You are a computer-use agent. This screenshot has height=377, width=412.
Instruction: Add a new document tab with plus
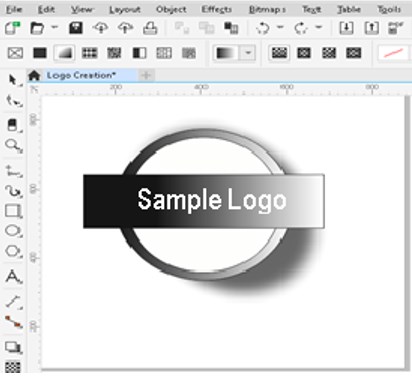146,76
